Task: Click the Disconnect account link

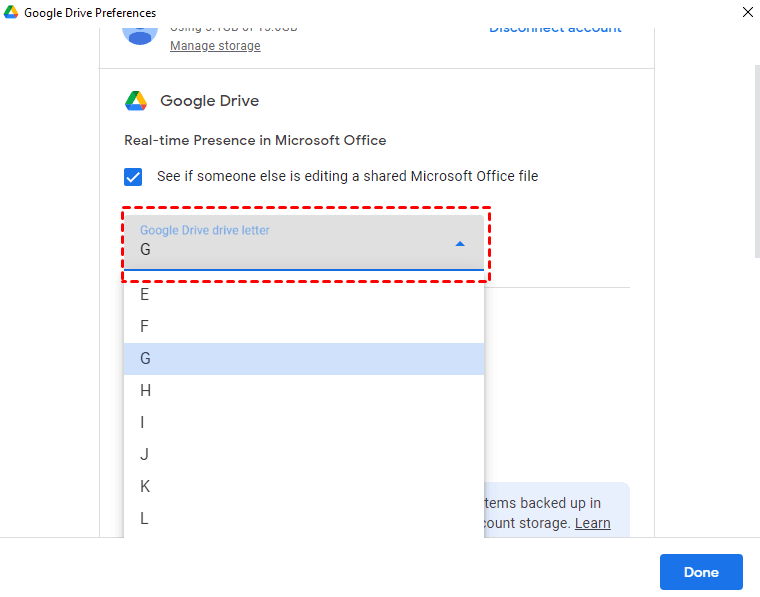Action: [x=555, y=30]
